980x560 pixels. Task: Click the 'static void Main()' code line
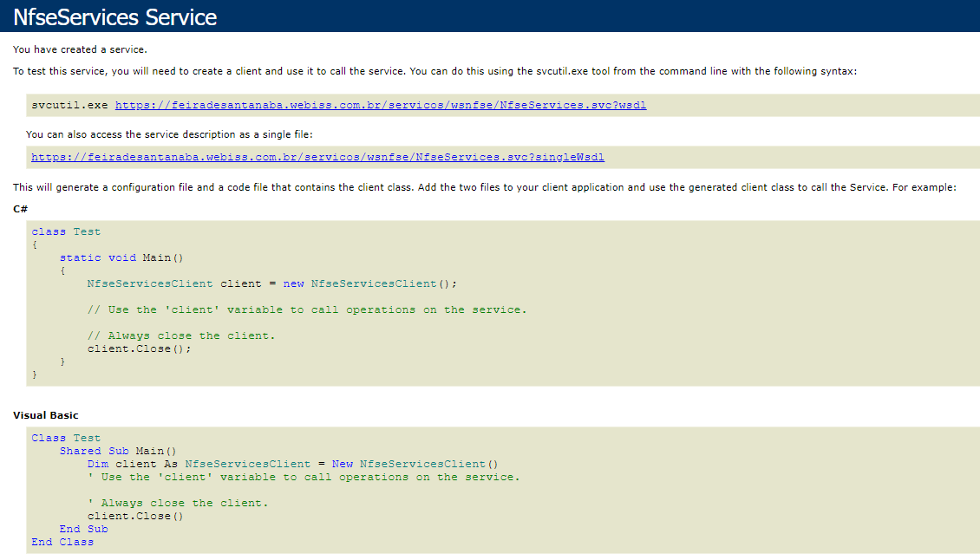pyautogui.click(x=121, y=257)
